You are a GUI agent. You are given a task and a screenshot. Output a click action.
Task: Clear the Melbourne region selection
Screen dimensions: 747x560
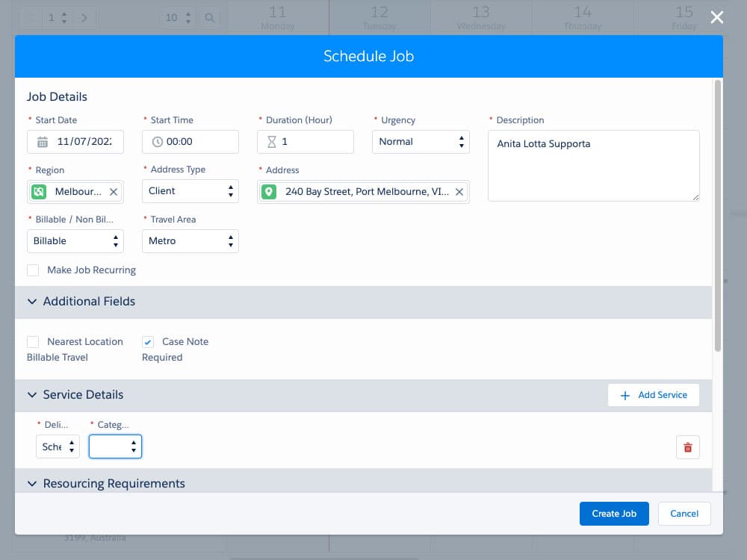point(114,192)
